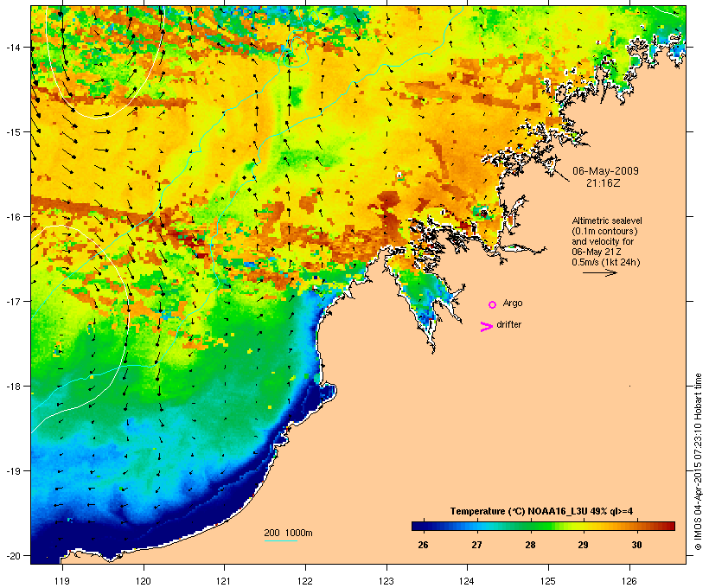Screen dimensions: 709x588
Task: Click the 26 value on the colorbar scale
Action: coord(423,545)
